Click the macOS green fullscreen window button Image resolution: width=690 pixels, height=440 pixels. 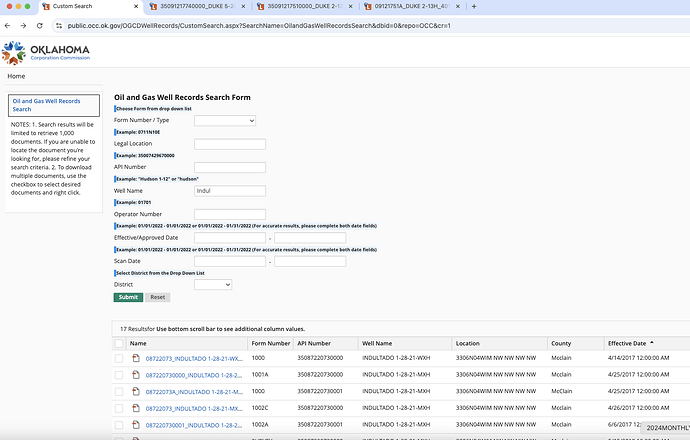tap(27, 6)
